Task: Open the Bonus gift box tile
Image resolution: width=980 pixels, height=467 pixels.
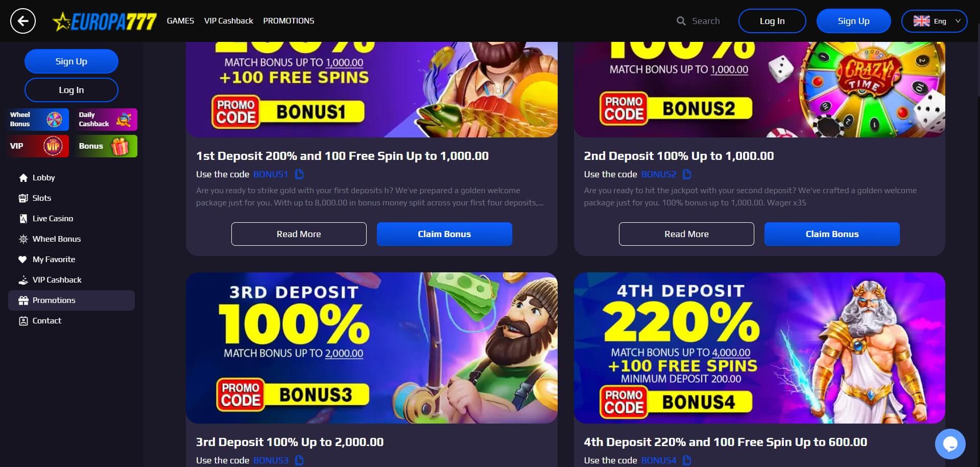Action: [106, 146]
